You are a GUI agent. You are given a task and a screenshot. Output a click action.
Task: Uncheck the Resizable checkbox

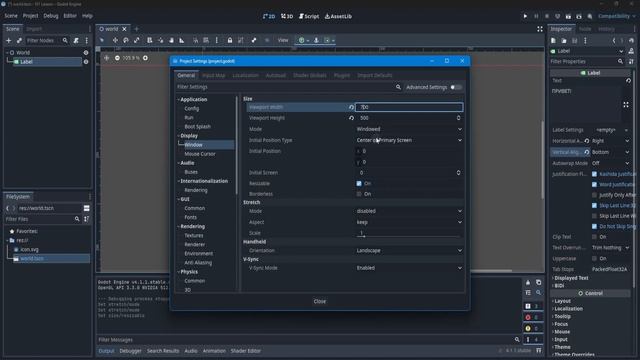click(x=359, y=183)
